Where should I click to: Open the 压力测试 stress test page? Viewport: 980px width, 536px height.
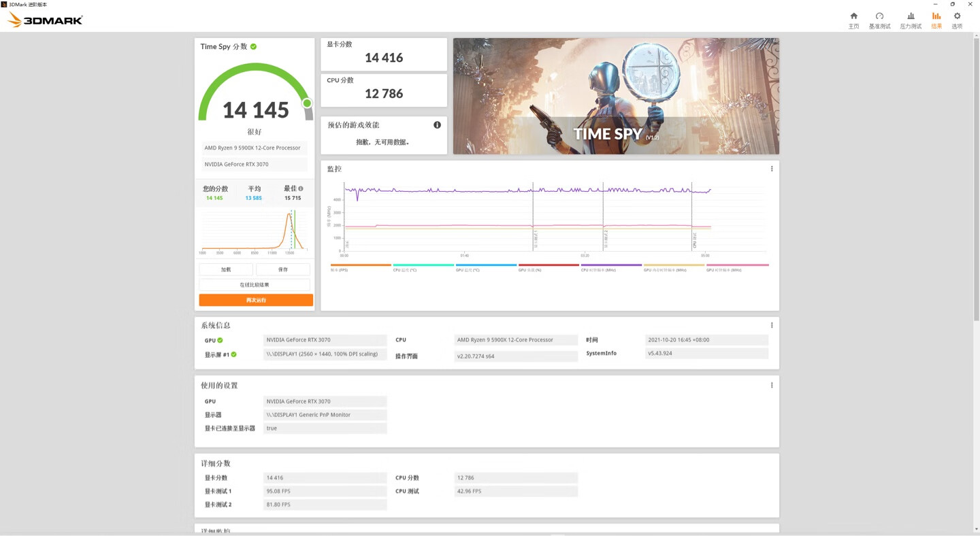coord(910,19)
